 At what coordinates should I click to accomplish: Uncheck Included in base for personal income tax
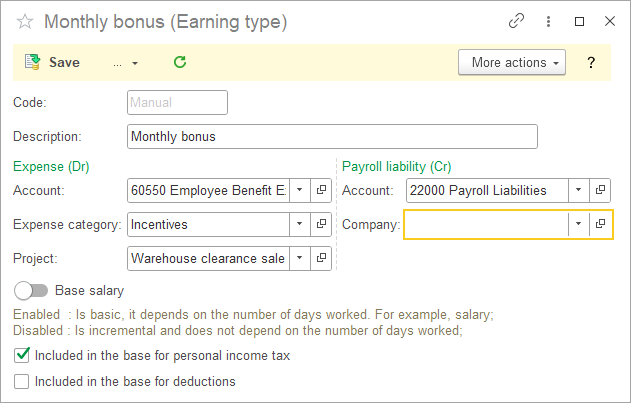[x=22, y=355]
